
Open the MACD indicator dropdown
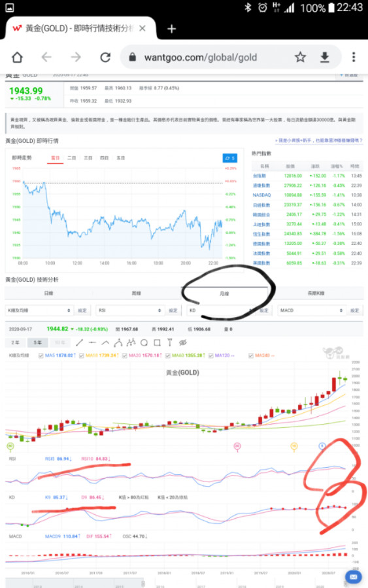click(x=311, y=310)
